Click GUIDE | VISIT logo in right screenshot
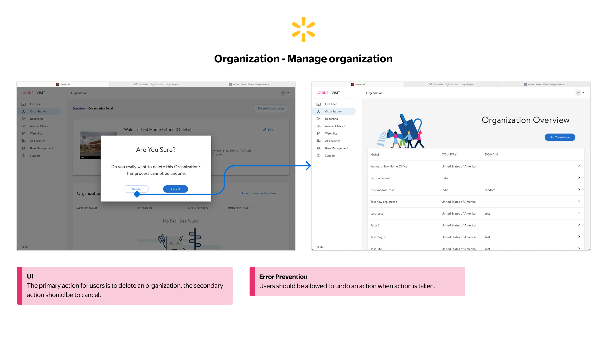This screenshot has width=607, height=364. [329, 93]
